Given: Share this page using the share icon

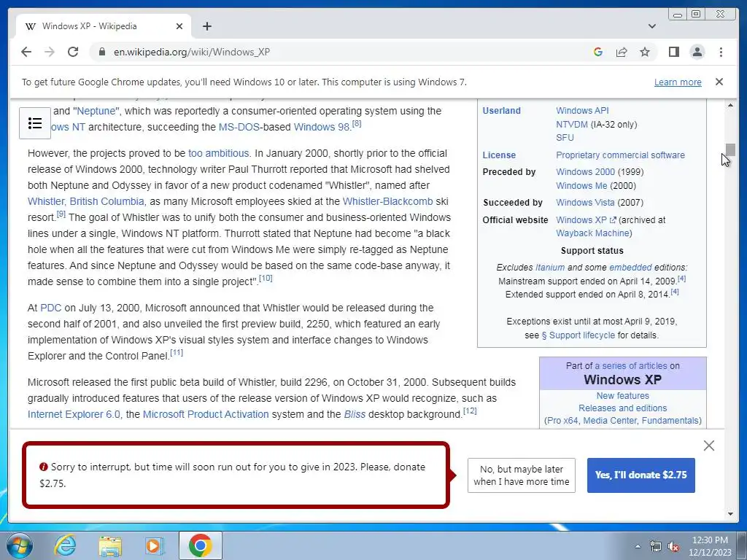Looking at the screenshot, I should pos(622,52).
